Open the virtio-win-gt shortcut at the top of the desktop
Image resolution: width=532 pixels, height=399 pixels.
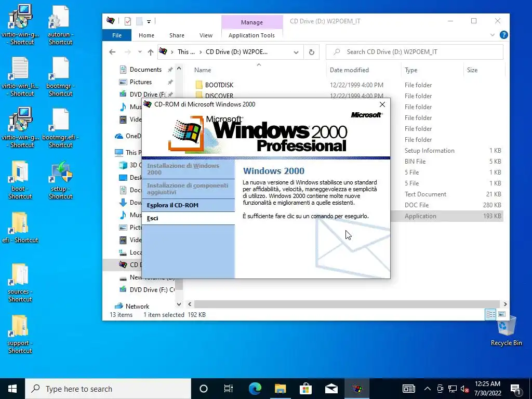(x=20, y=24)
